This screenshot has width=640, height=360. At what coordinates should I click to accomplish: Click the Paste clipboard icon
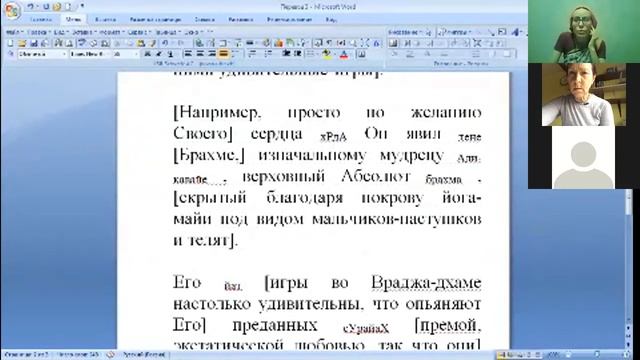pos(141,43)
